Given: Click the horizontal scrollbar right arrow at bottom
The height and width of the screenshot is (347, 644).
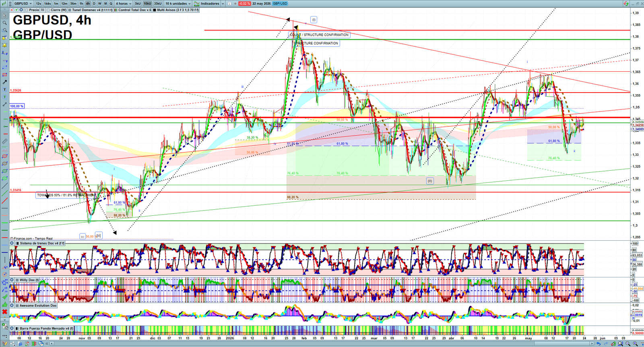Looking at the screenshot, I should pyautogui.click(x=592, y=343).
